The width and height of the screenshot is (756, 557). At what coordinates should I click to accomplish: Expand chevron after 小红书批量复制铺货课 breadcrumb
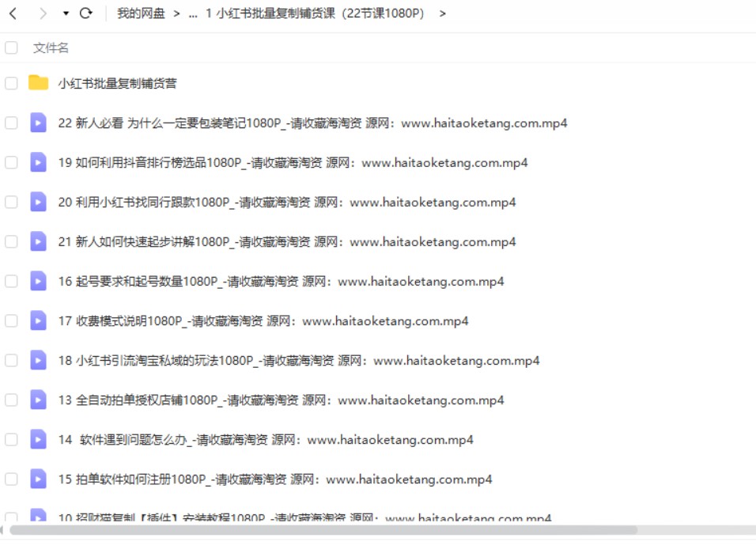pos(443,14)
